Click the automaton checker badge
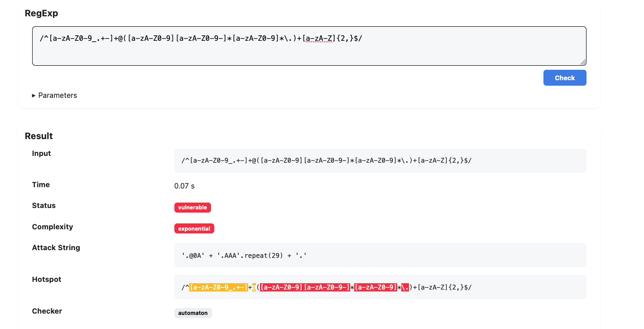The height and width of the screenshot is (329, 644). pyautogui.click(x=193, y=313)
